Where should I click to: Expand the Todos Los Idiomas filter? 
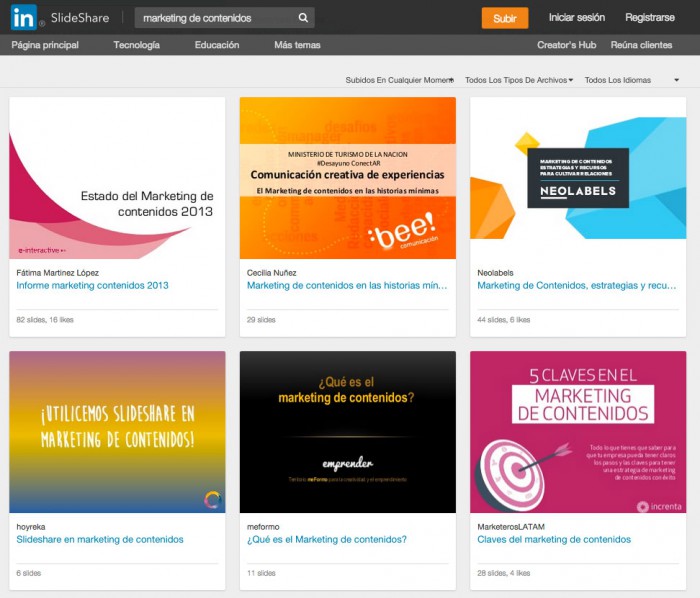[632, 80]
